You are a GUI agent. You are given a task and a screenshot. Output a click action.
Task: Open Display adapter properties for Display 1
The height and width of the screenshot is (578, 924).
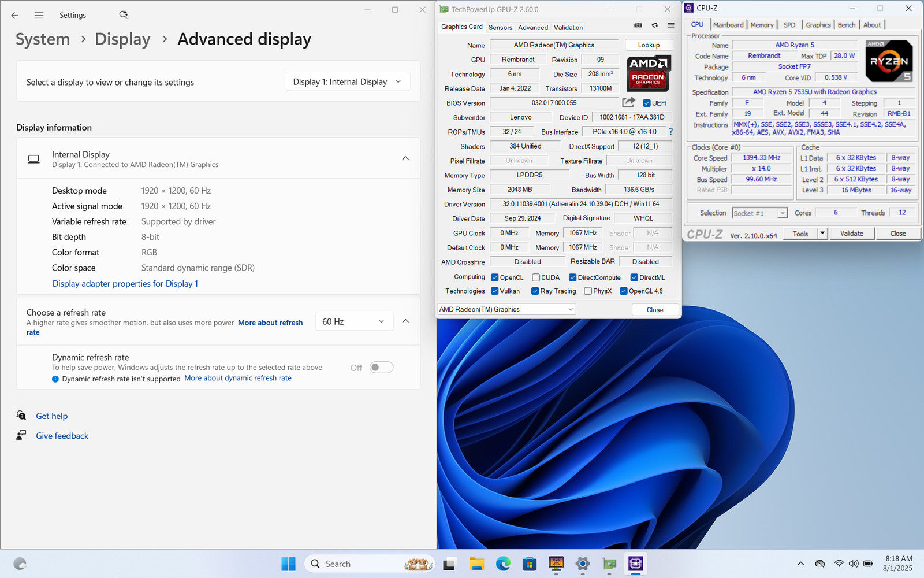125,284
